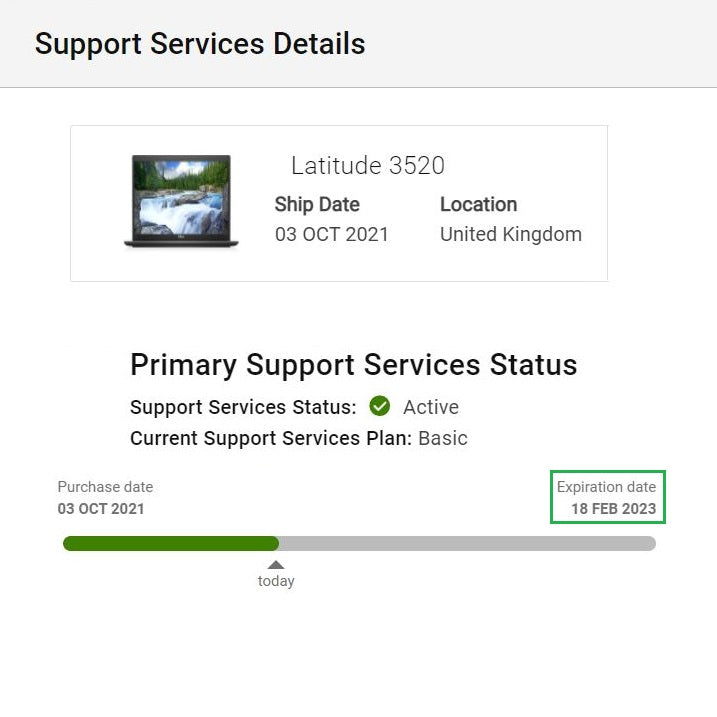
Task: Click the Support Services Status label
Action: pos(243,407)
